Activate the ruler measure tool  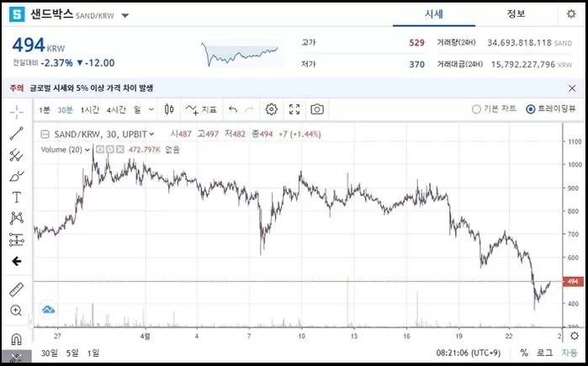pos(17,289)
